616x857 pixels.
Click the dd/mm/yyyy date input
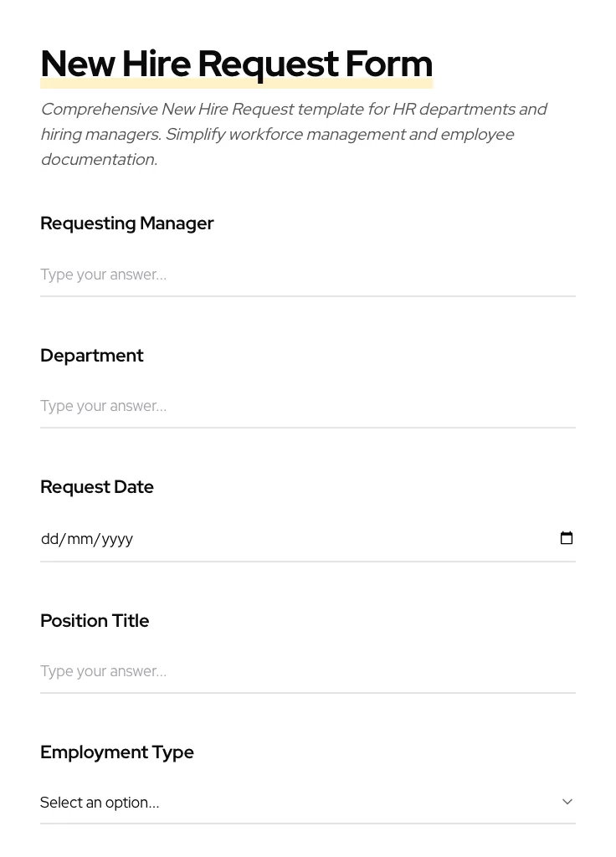(251, 538)
